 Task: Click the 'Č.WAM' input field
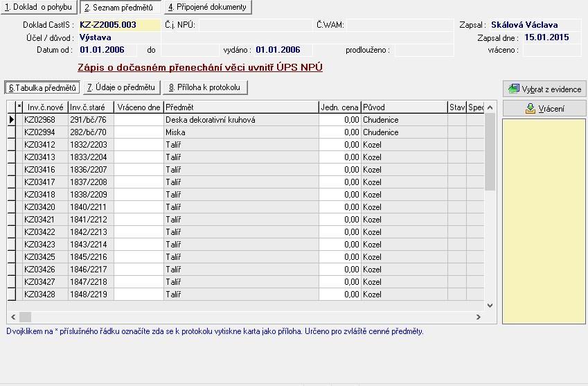click(400, 25)
